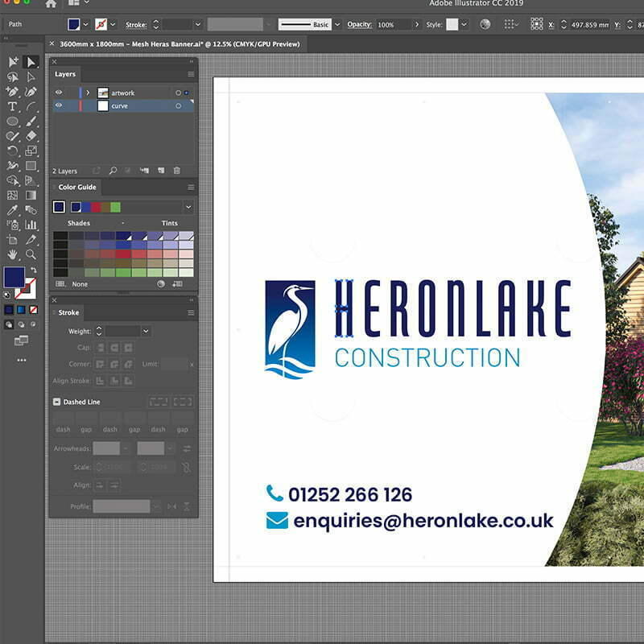Open the Style dropdown arrow
This screenshot has height=644, width=644.
tap(464, 24)
